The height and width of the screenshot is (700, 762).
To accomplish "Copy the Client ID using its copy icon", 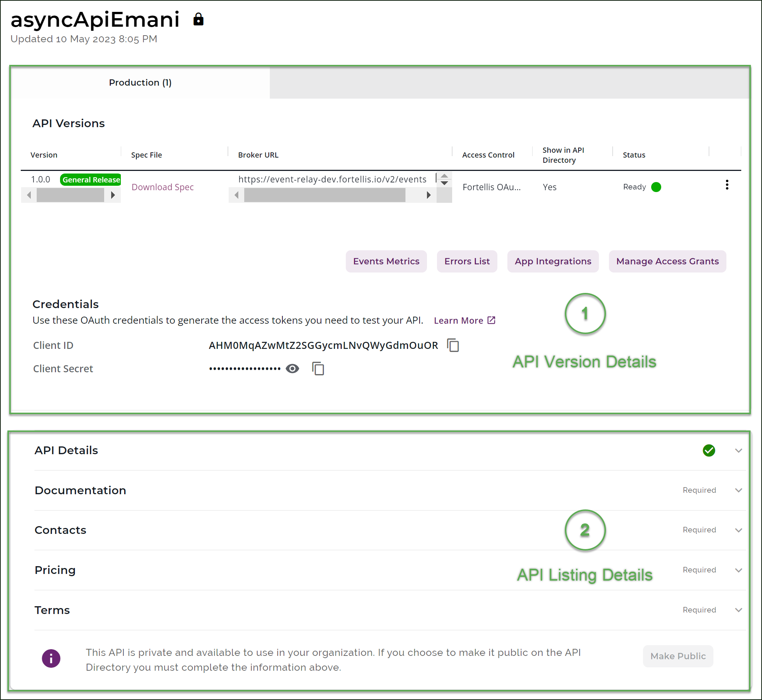I will click(453, 346).
